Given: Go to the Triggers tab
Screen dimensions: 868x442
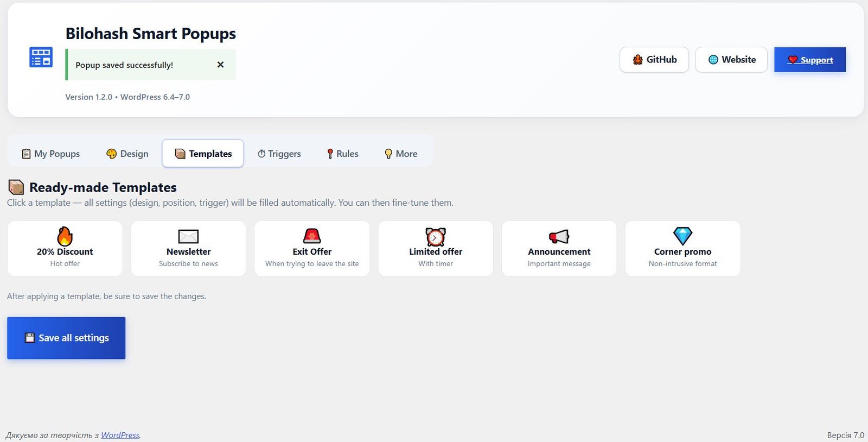Looking at the screenshot, I should coord(279,154).
